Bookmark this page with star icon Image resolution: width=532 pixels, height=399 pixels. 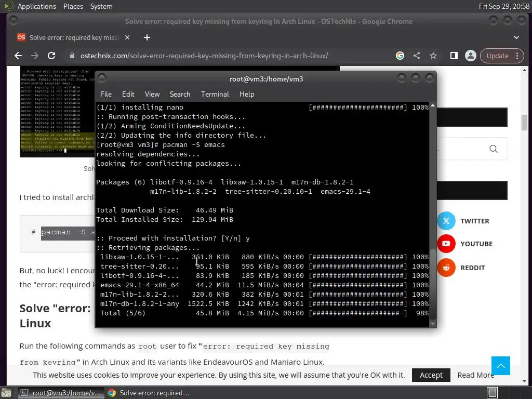click(x=433, y=56)
